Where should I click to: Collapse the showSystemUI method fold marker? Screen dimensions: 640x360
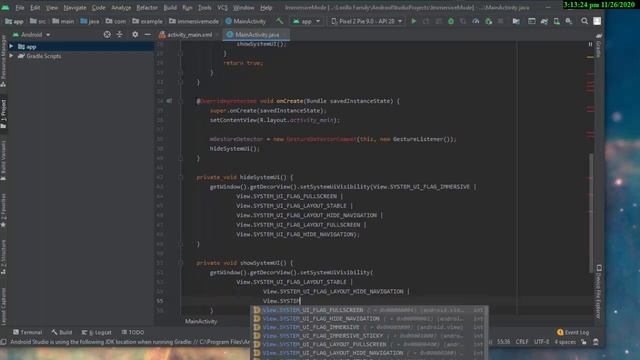point(180,263)
